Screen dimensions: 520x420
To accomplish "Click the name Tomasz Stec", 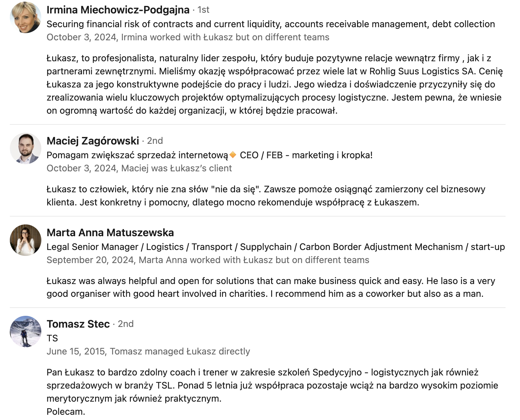I will coord(78,324).
